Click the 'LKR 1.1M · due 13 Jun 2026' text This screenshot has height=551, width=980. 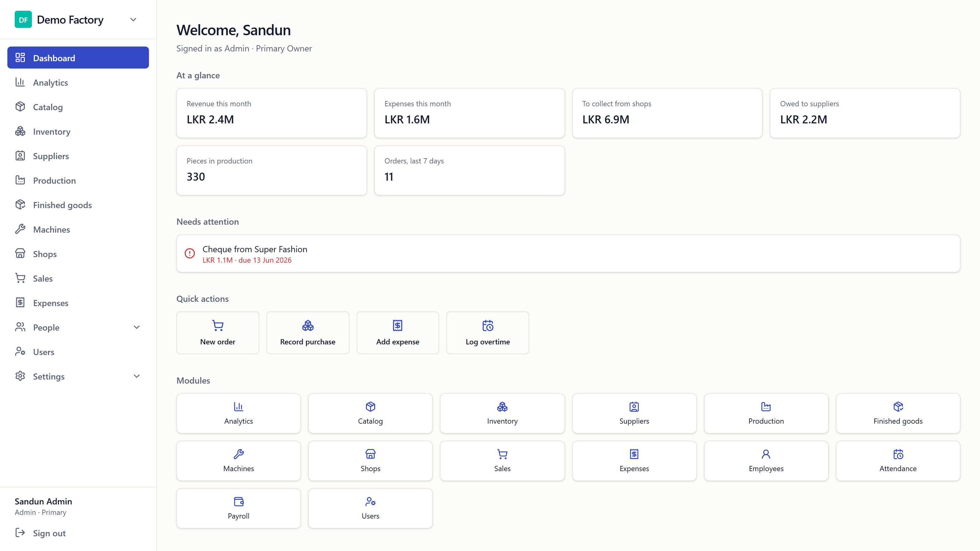click(x=247, y=260)
